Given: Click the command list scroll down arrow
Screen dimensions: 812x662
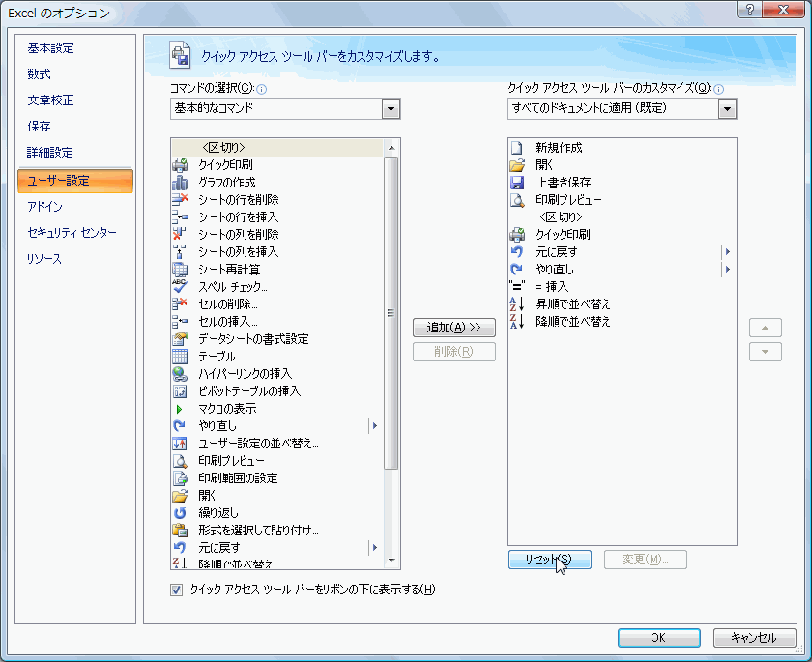Looking at the screenshot, I should pos(391,561).
